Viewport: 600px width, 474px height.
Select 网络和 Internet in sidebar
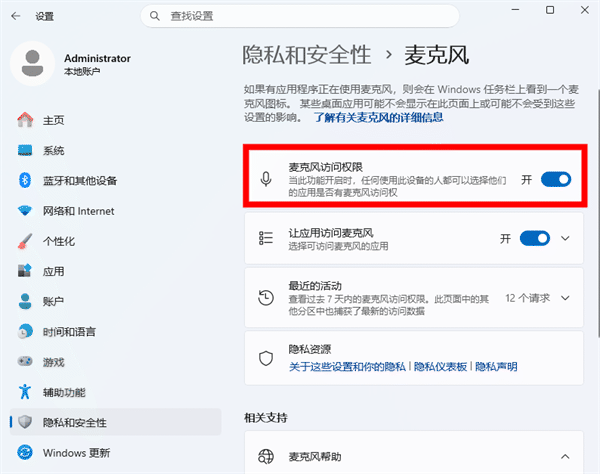[x=116, y=211]
